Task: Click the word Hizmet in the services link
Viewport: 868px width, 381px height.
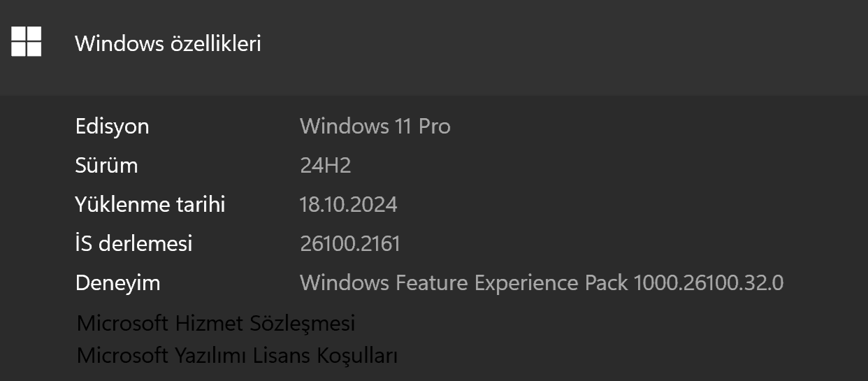Action: point(216,323)
